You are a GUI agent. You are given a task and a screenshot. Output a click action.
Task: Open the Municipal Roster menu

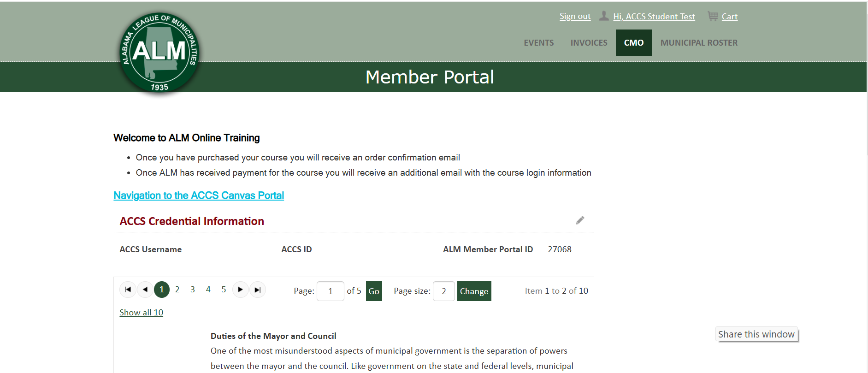click(699, 43)
